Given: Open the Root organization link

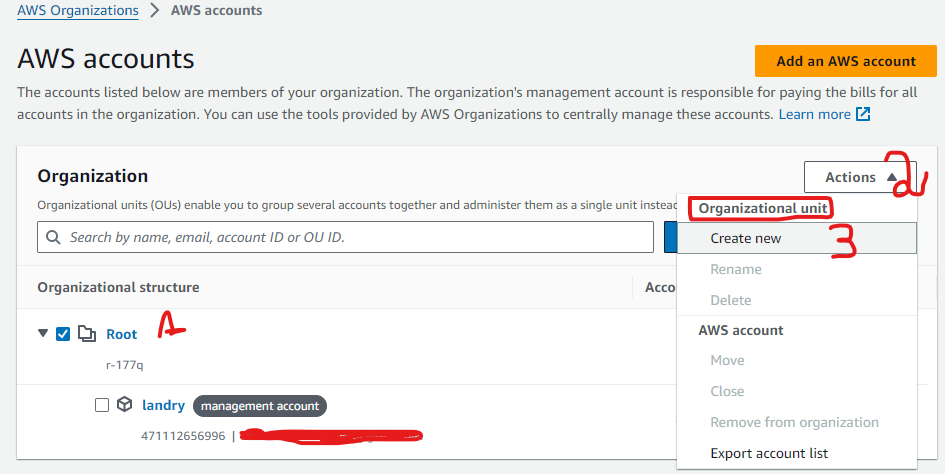Looking at the screenshot, I should pos(122,334).
